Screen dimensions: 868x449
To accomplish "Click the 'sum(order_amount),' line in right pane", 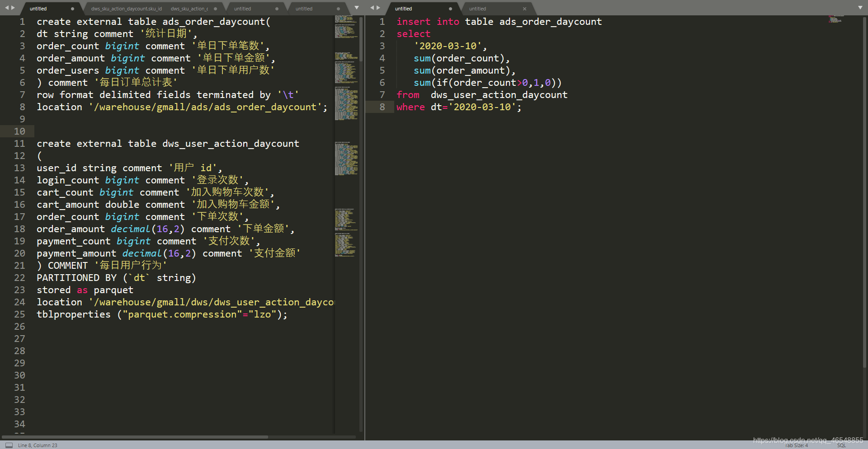I will (465, 70).
